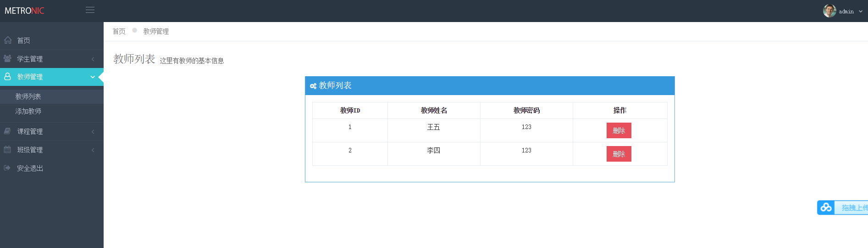Viewport: 868px width, 248px height.
Task: Click the 班级管理 calendar icon
Action: (x=7, y=150)
